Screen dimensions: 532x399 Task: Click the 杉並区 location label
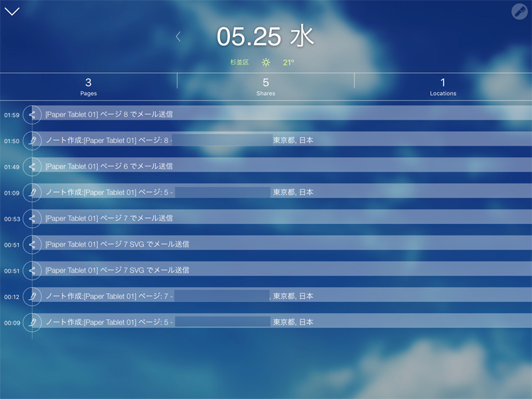click(x=239, y=63)
